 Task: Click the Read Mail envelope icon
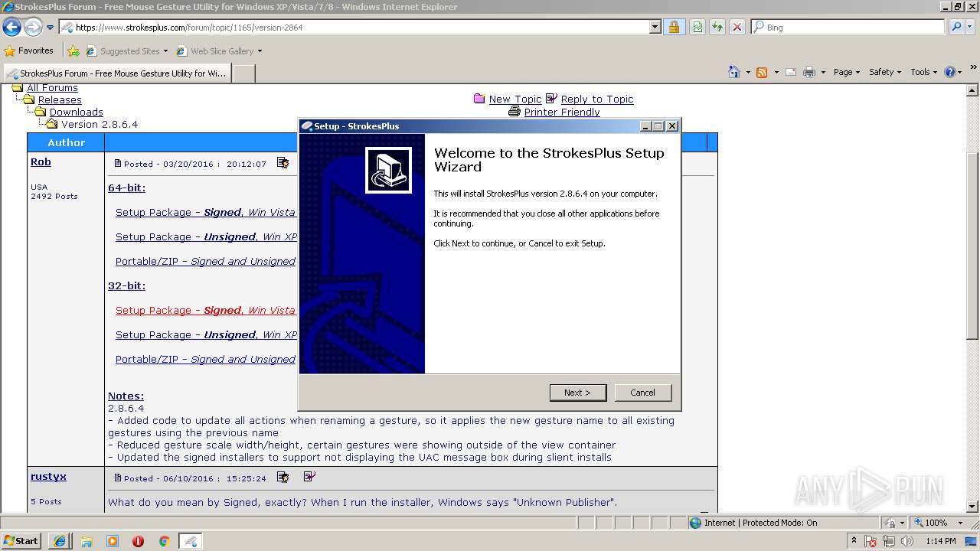coord(791,72)
